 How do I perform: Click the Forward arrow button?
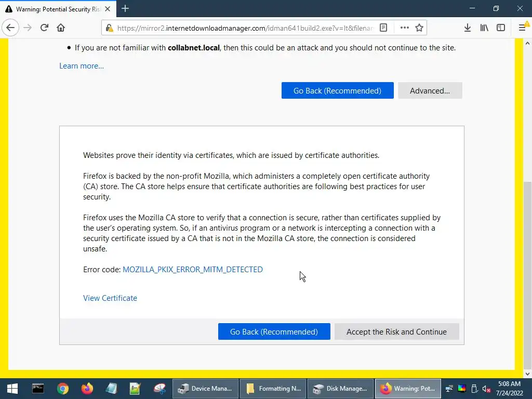tap(28, 28)
